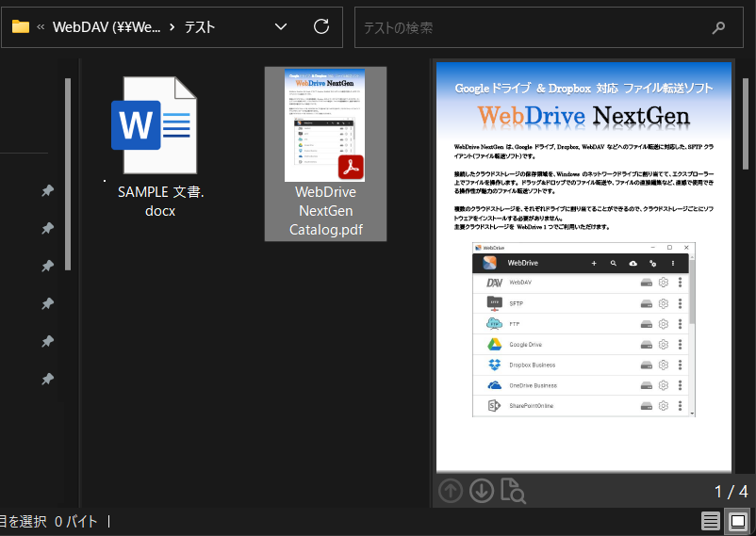Switch to large icons view
The width and height of the screenshot is (756, 536).
(x=738, y=521)
